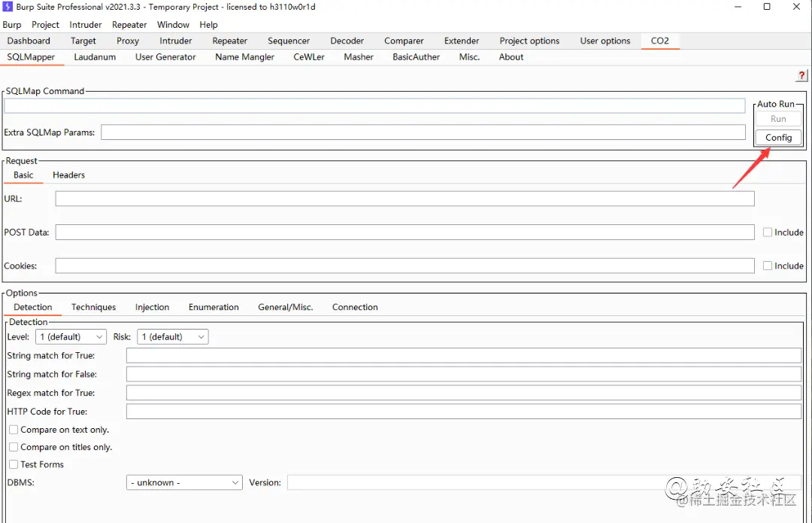This screenshot has width=812, height=523.
Task: Click the POST Data input field
Action: click(405, 233)
